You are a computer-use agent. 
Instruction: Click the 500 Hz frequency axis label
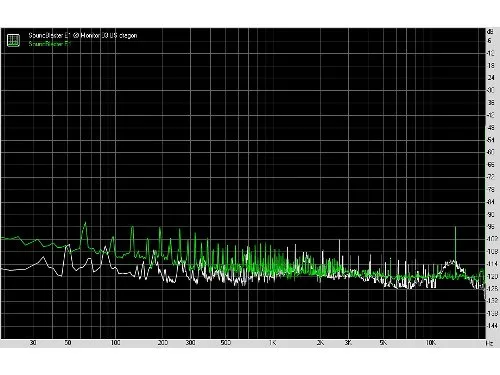226,343
